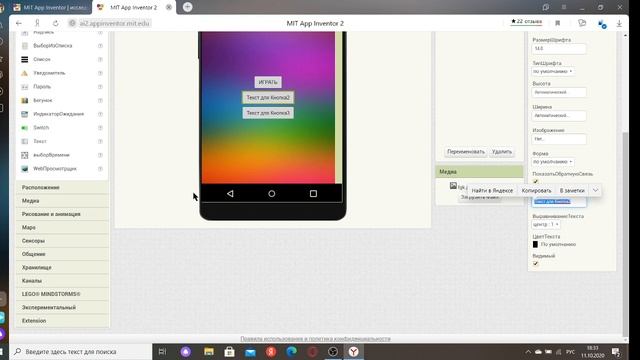Open the 22 отзыва reviews link

coord(527,22)
